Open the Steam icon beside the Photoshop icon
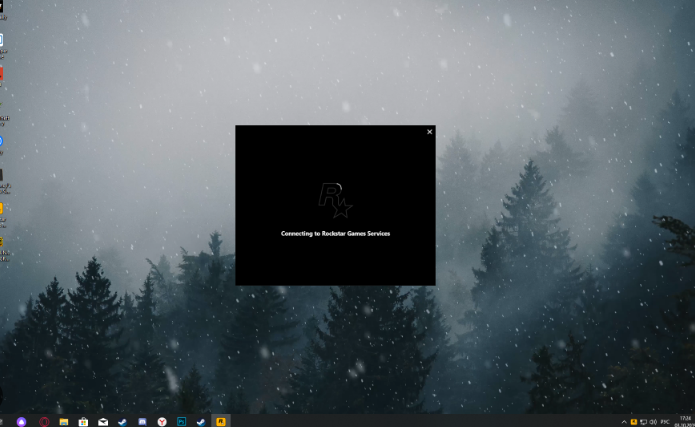695x427 pixels. click(201, 422)
